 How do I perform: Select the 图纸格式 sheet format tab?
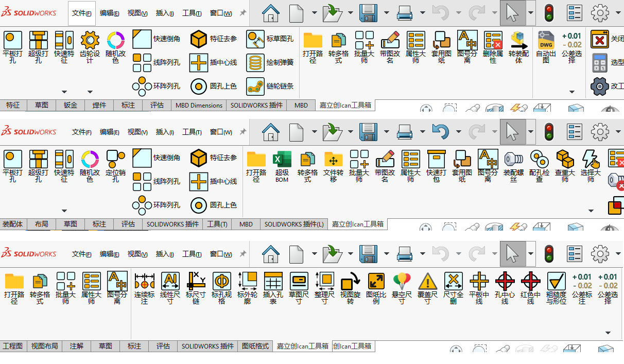tap(255, 346)
